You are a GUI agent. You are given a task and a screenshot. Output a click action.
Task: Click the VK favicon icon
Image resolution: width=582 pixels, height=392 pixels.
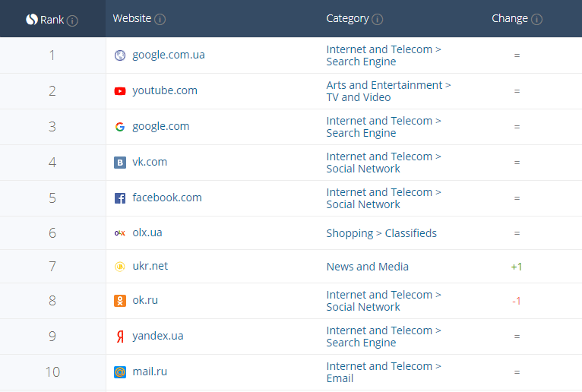click(x=120, y=163)
